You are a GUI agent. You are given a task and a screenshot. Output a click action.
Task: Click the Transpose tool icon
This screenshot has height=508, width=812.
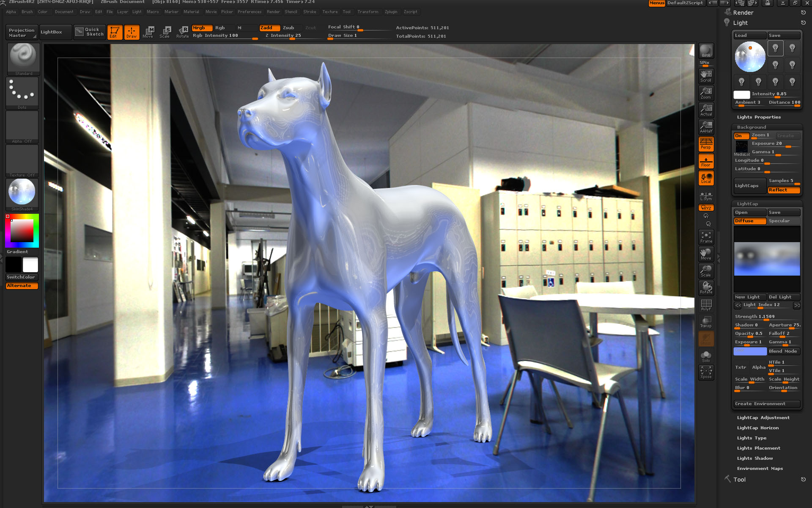point(148,32)
